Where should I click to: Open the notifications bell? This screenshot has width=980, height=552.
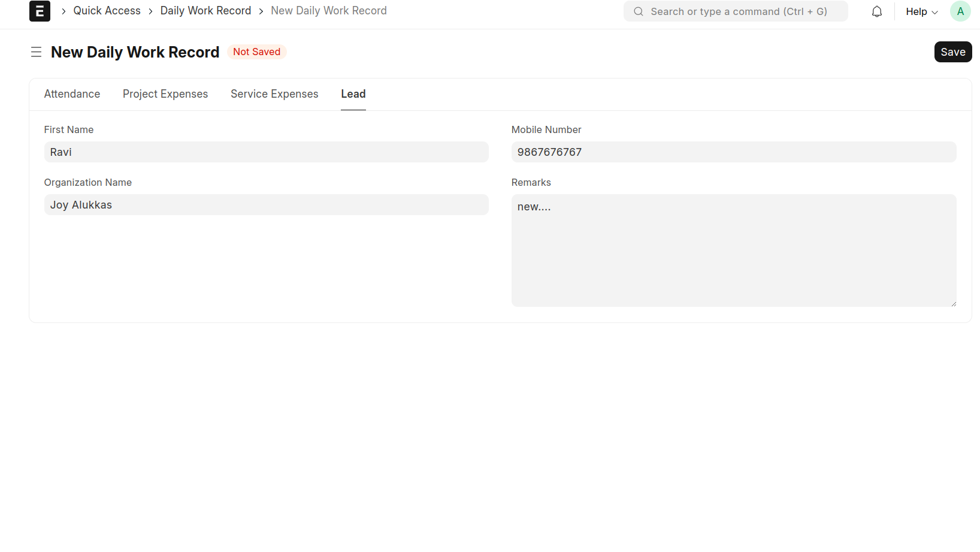[876, 11]
